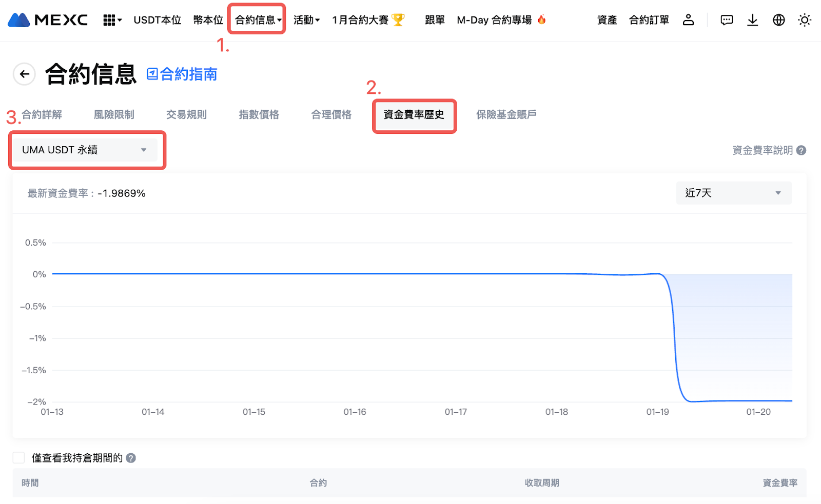Click the help icon beside 僅查看我持倉期間的
Screen dimensions: 821x504
pos(131,458)
